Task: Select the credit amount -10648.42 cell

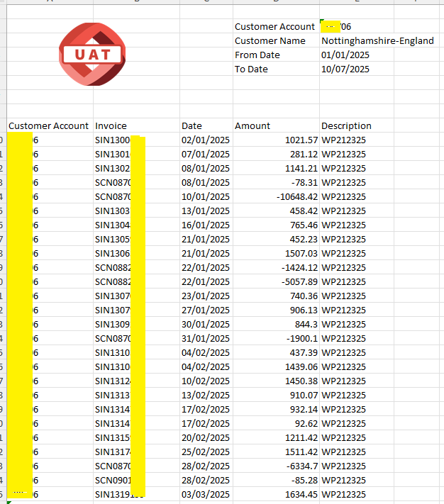Action: 292,196
